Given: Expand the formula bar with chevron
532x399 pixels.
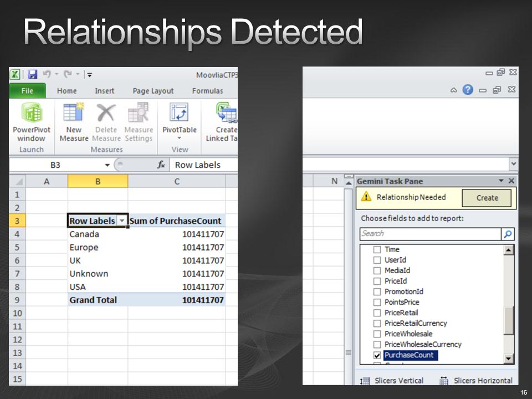Looking at the screenshot, I should 513,164.
